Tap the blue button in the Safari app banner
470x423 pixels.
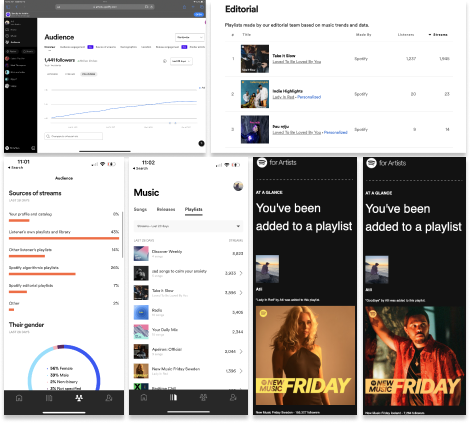(x=199, y=14)
